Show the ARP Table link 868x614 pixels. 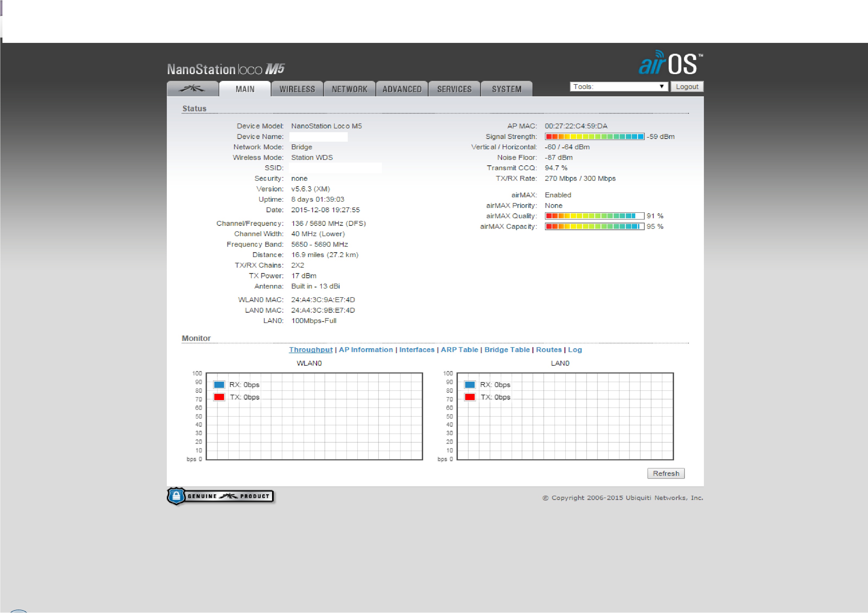click(459, 350)
